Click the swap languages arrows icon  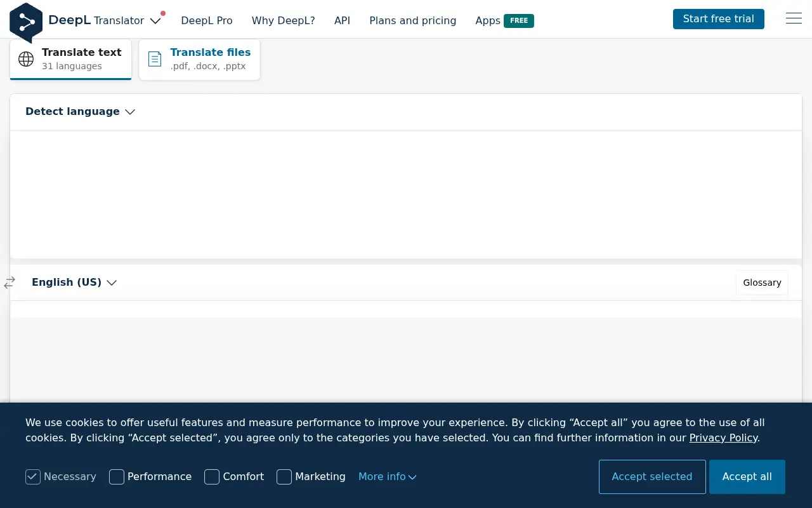pyautogui.click(x=10, y=283)
